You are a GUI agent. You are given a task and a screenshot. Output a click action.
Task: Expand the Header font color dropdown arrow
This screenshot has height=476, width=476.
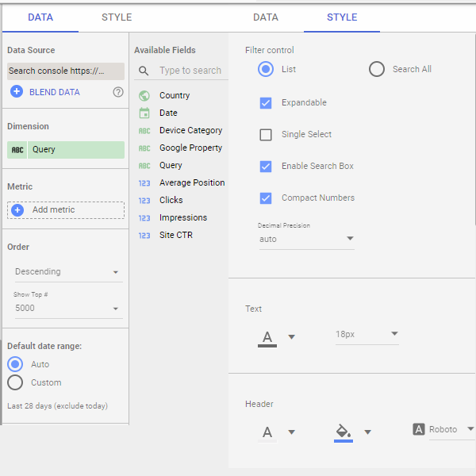tap(291, 432)
